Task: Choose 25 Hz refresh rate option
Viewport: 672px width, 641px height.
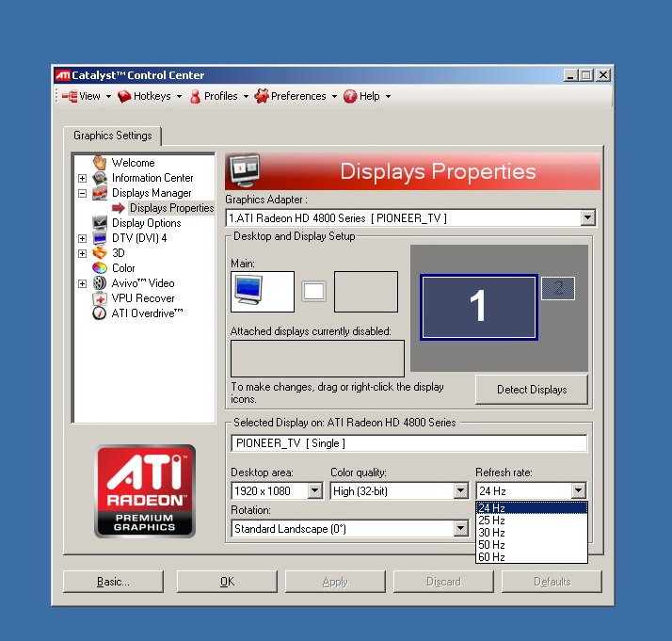Action: pos(532,521)
